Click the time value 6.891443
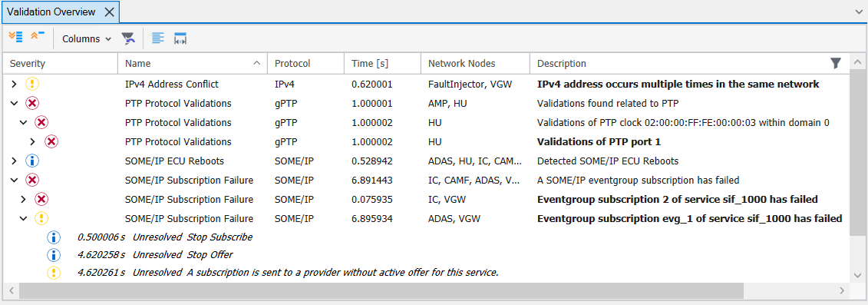The image size is (868, 305). 372,181
